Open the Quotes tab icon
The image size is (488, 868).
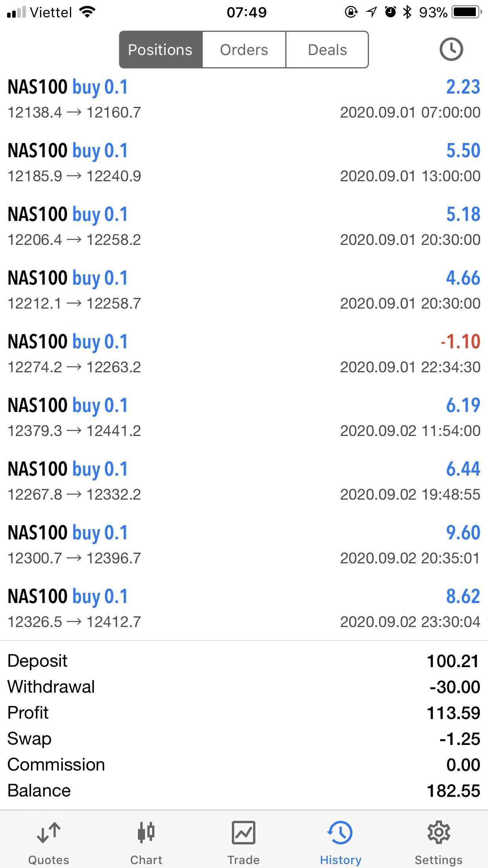point(49,833)
